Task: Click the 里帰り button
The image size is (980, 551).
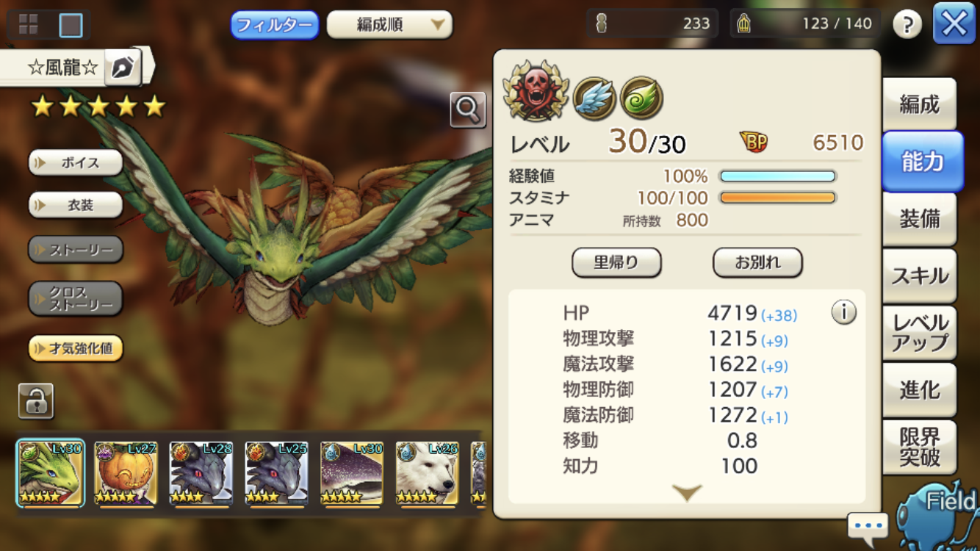Action: [x=616, y=262]
